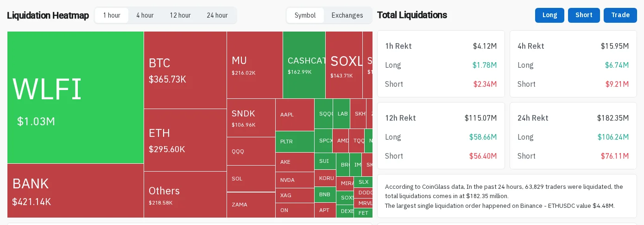Select the 24h Rekt summary card

573,135
